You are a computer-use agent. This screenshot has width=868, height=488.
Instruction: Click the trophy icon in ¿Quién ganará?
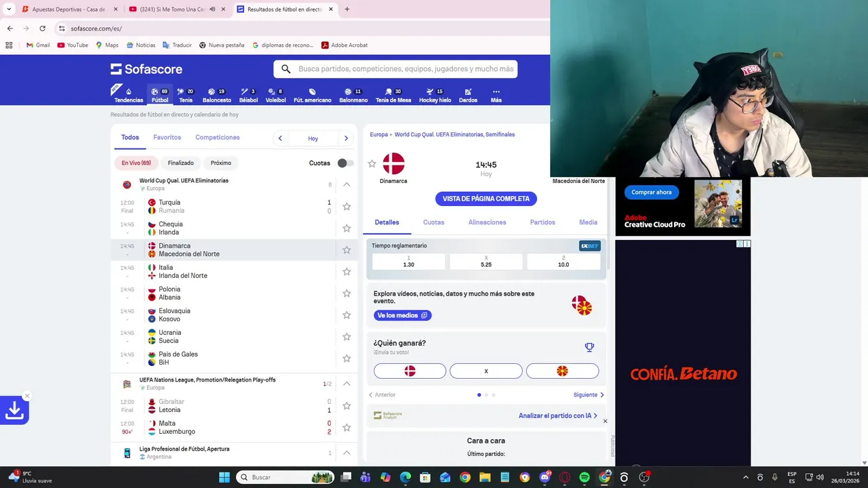(589, 347)
